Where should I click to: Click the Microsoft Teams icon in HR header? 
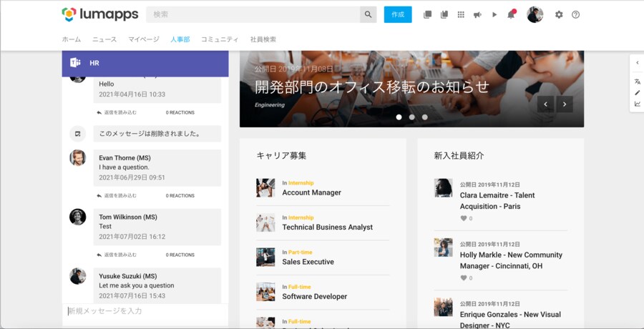pyautogui.click(x=74, y=63)
